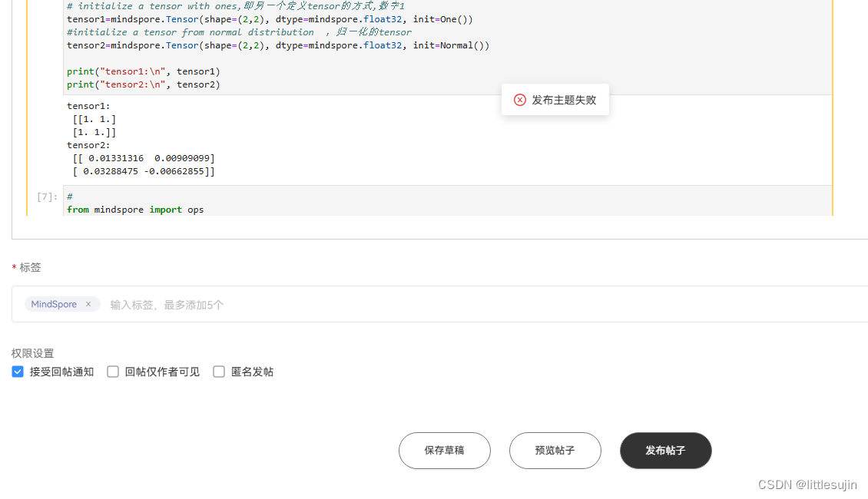This screenshot has height=499, width=868.
Task: Save the post with 保存草稿
Action: 445,451
